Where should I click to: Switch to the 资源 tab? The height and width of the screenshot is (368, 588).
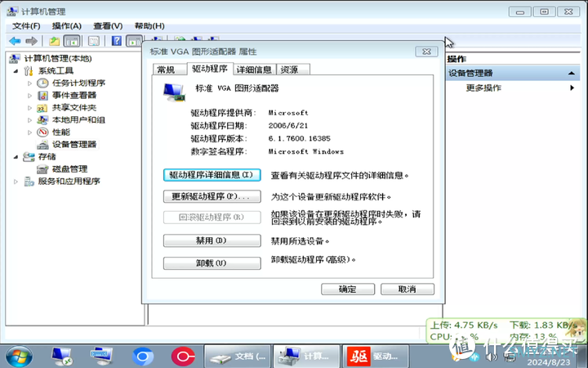[x=293, y=70]
